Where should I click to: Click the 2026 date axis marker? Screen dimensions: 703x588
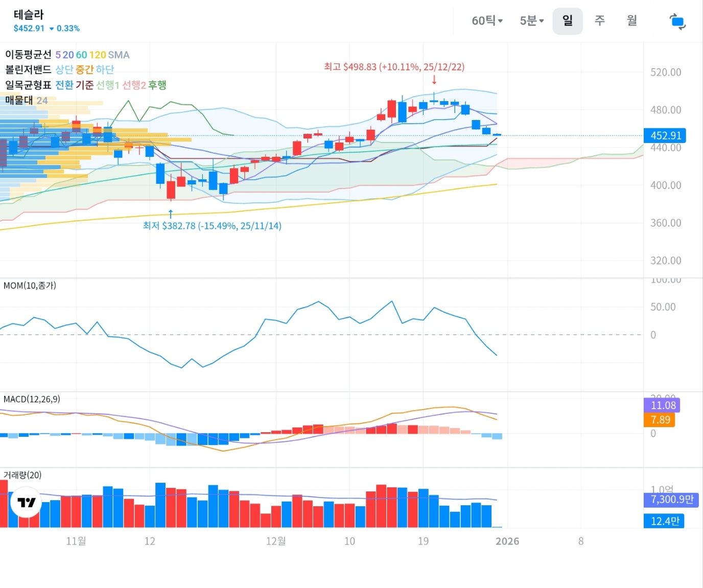click(507, 542)
